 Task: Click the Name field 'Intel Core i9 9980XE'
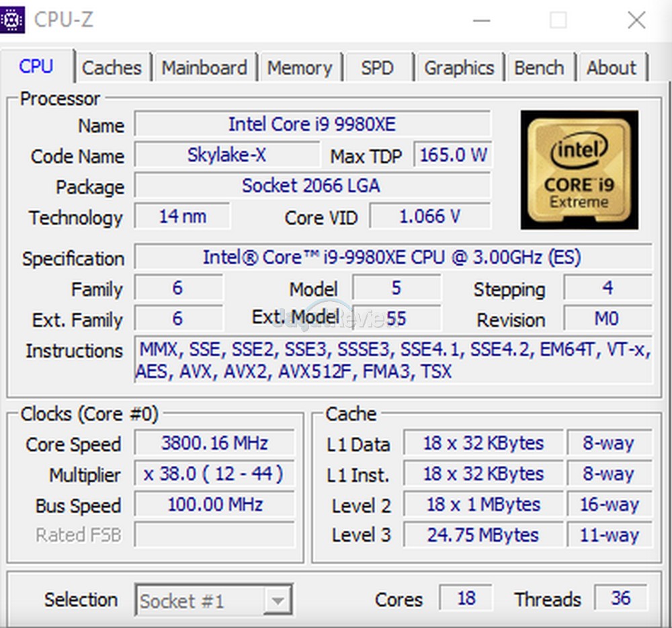point(312,124)
